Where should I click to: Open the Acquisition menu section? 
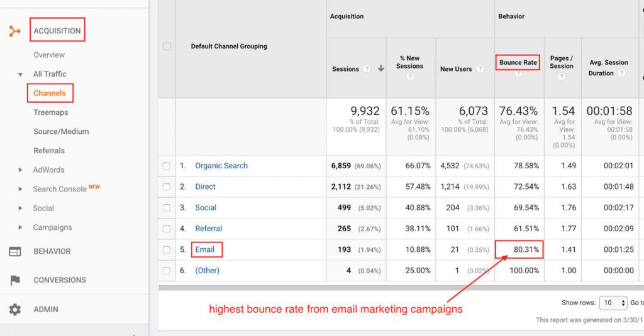57,31
